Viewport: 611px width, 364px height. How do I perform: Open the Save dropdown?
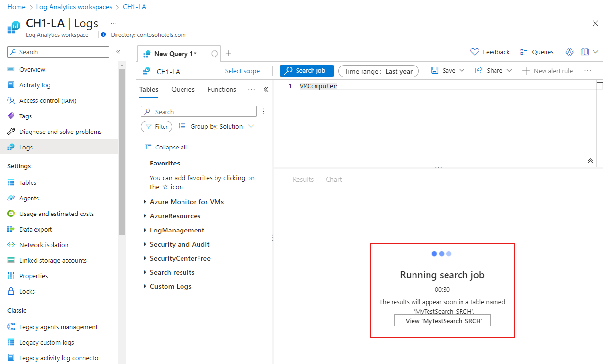[448, 71]
